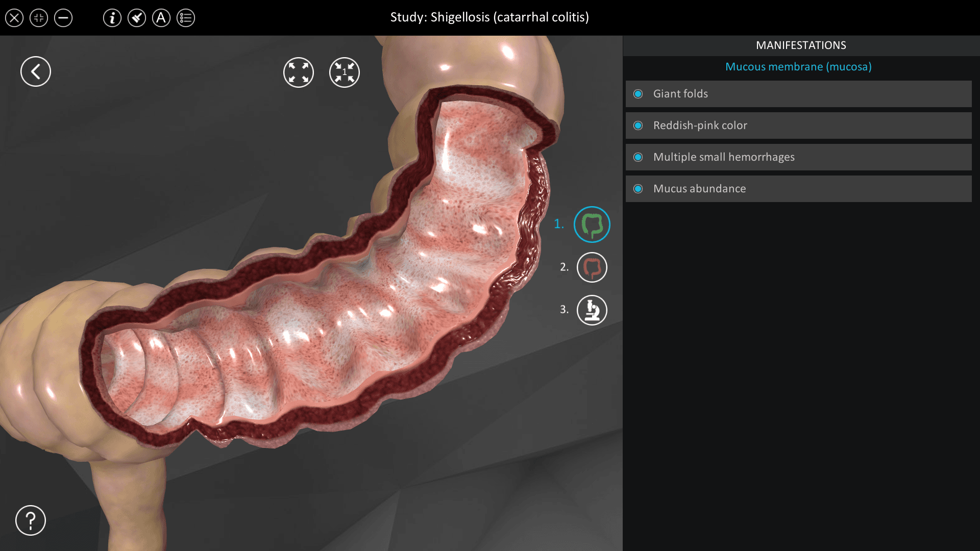
Task: Click the study title Shigellosis text
Action: coord(489,17)
